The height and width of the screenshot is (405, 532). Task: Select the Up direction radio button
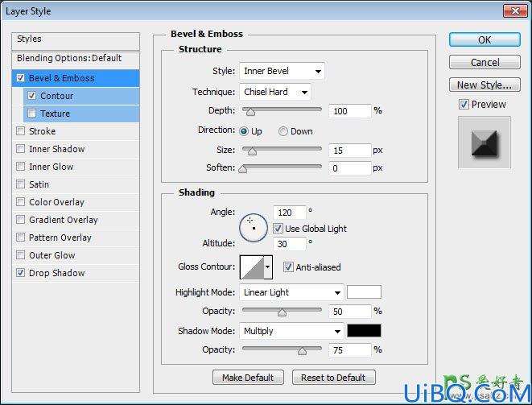[244, 131]
